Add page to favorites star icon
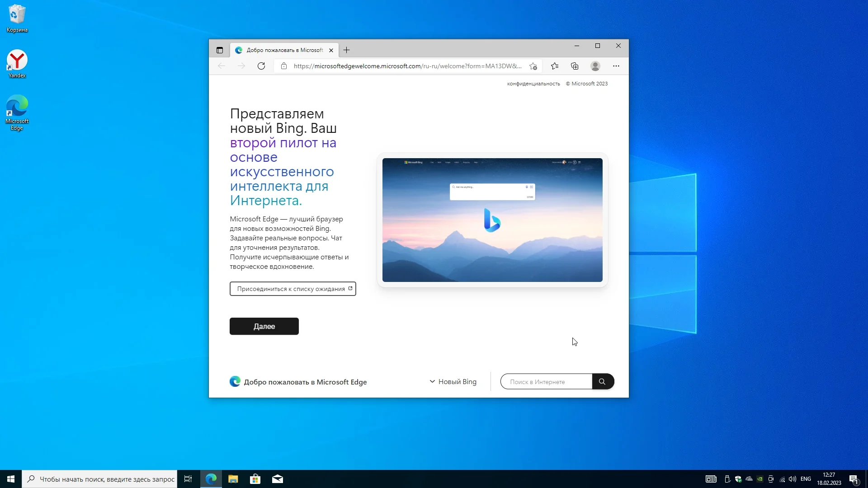Image resolution: width=868 pixels, height=488 pixels. click(533, 66)
